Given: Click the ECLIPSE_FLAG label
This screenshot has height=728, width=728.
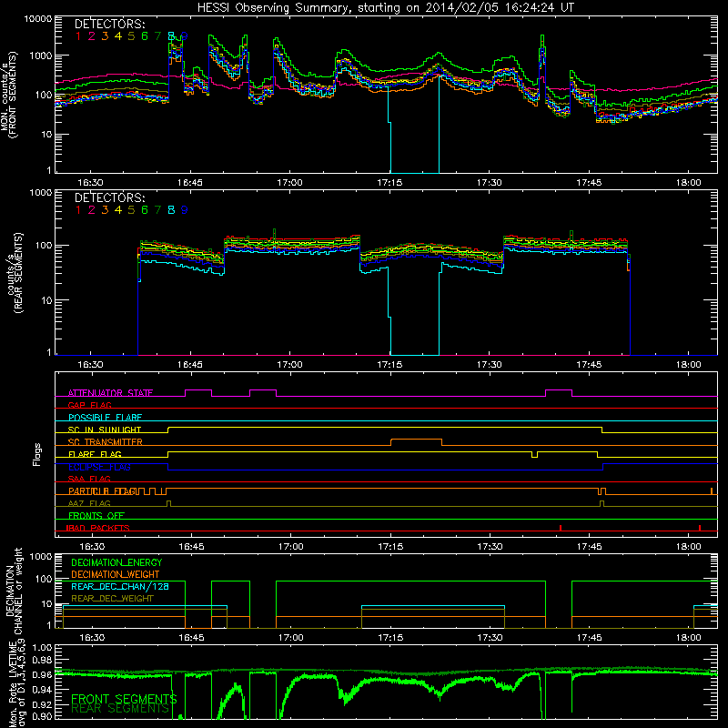Looking at the screenshot, I should tap(99, 467).
